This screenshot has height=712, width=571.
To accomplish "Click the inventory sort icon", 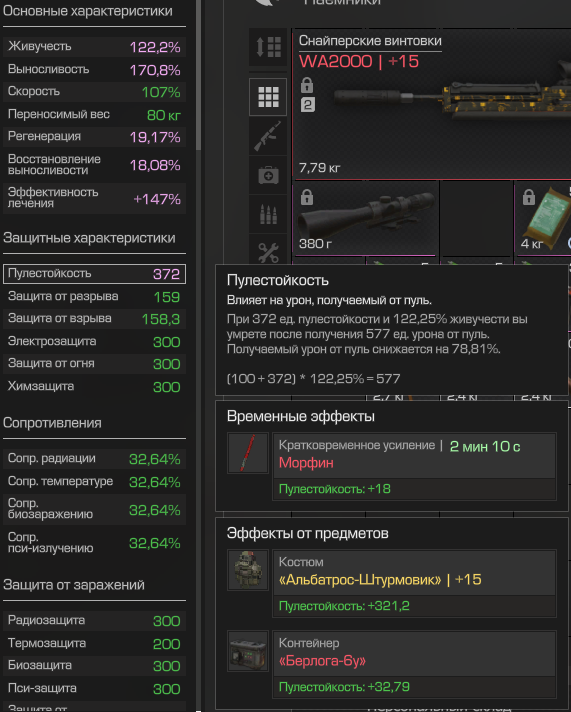I will coord(268,47).
